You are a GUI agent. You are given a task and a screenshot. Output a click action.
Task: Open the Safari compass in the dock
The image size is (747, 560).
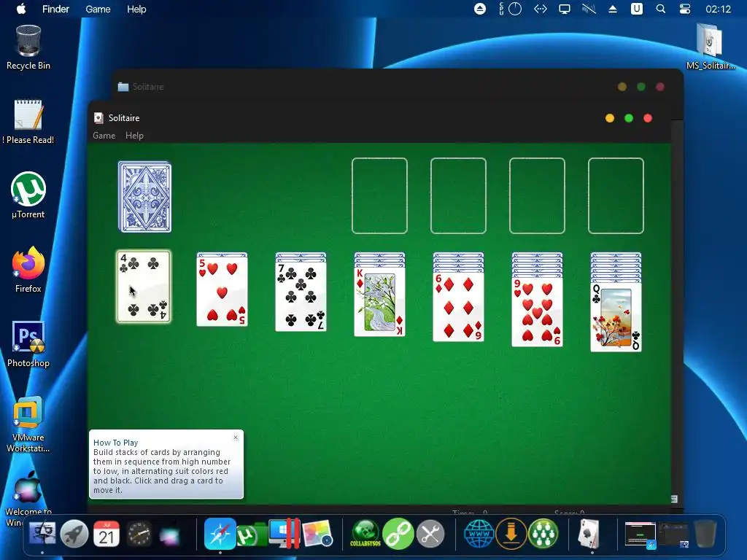coord(220,534)
